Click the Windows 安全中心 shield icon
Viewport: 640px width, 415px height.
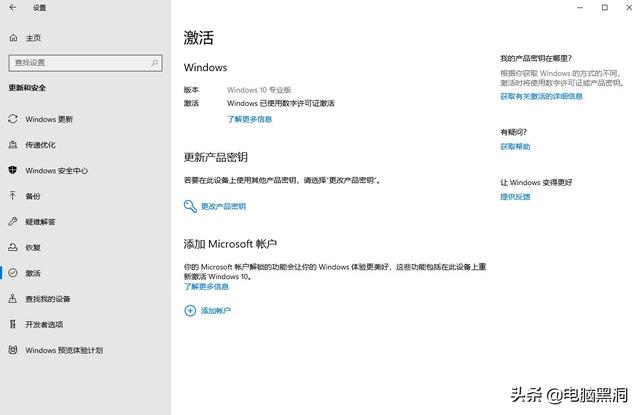(13, 170)
